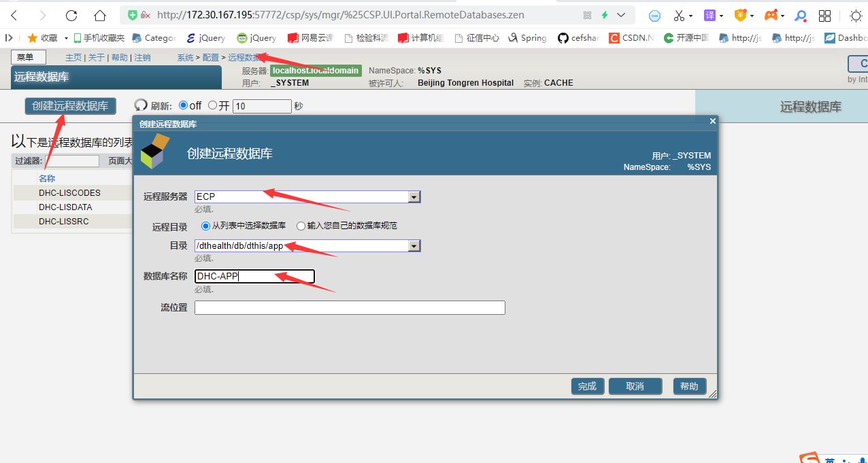Screen dimensions: 868x463
Task: Expand the 远程服务器 ECP dropdown arrow
Action: tap(414, 196)
